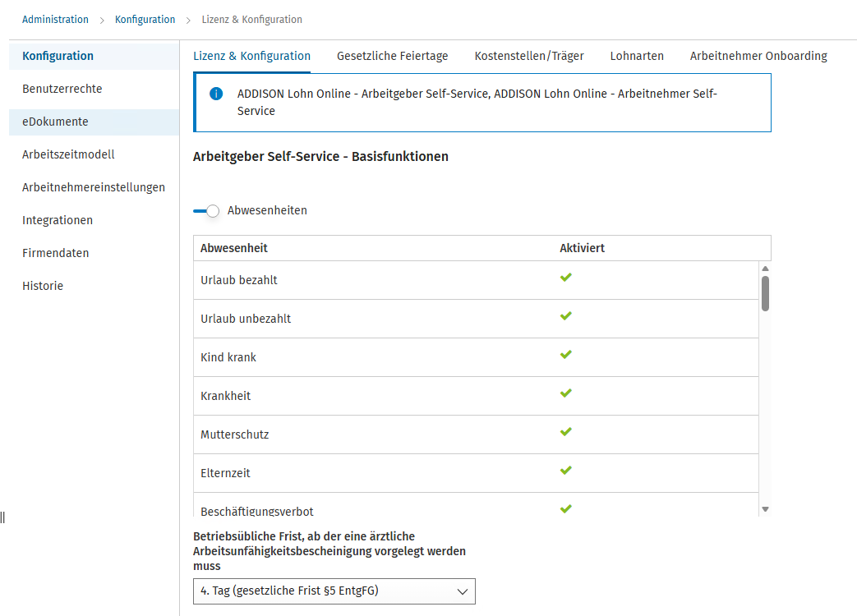The height and width of the screenshot is (616, 857).
Task: Open the Gesetzliche Feiertage tab
Action: [x=392, y=56]
